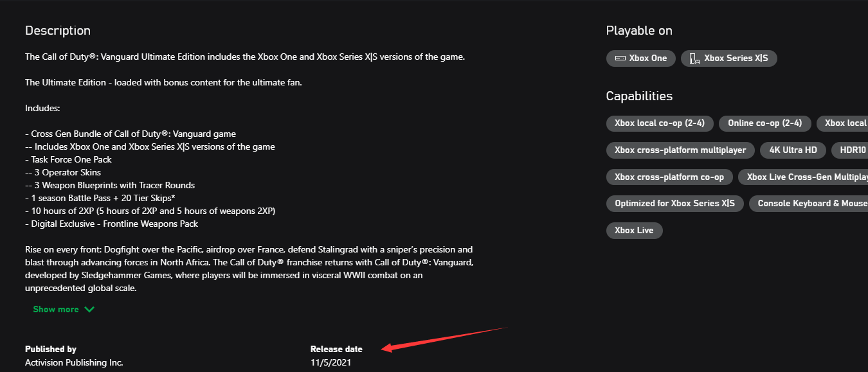The image size is (868, 372).
Task: Click Xbox cross-platform co-op tag
Action: click(x=669, y=177)
